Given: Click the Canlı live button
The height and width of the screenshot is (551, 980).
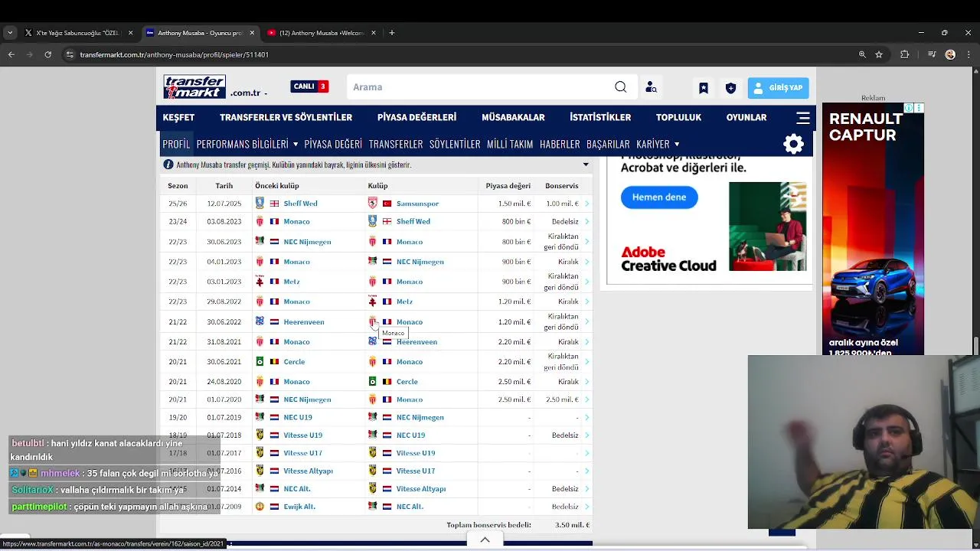Looking at the screenshot, I should [x=309, y=86].
